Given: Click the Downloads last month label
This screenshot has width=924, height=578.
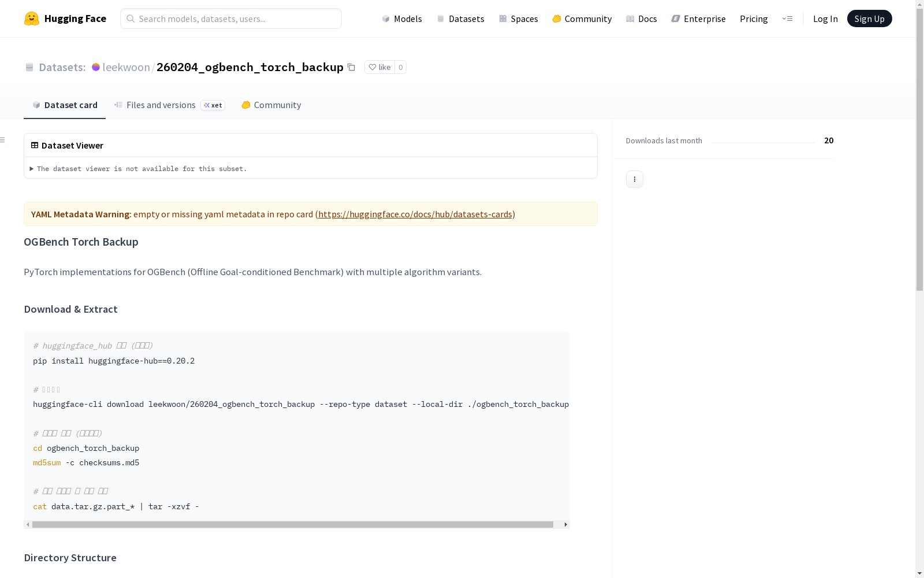Looking at the screenshot, I should coord(664,140).
